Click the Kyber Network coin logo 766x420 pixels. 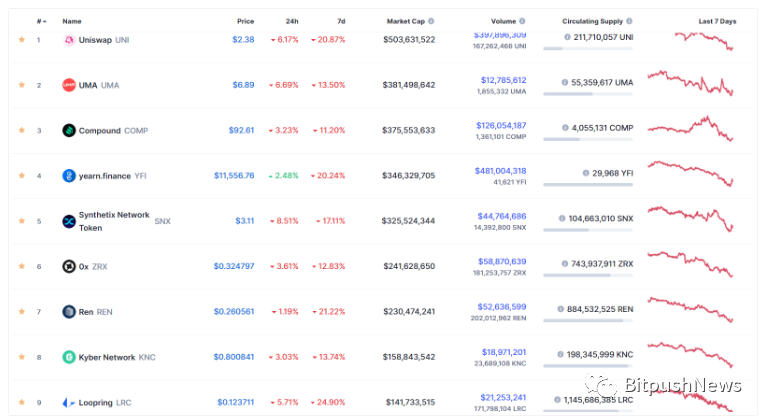pos(69,357)
